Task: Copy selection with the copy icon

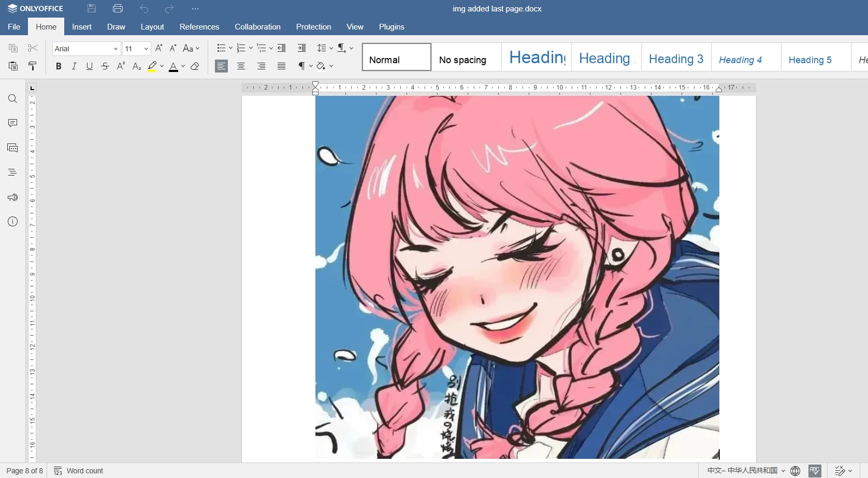Action: (13, 48)
